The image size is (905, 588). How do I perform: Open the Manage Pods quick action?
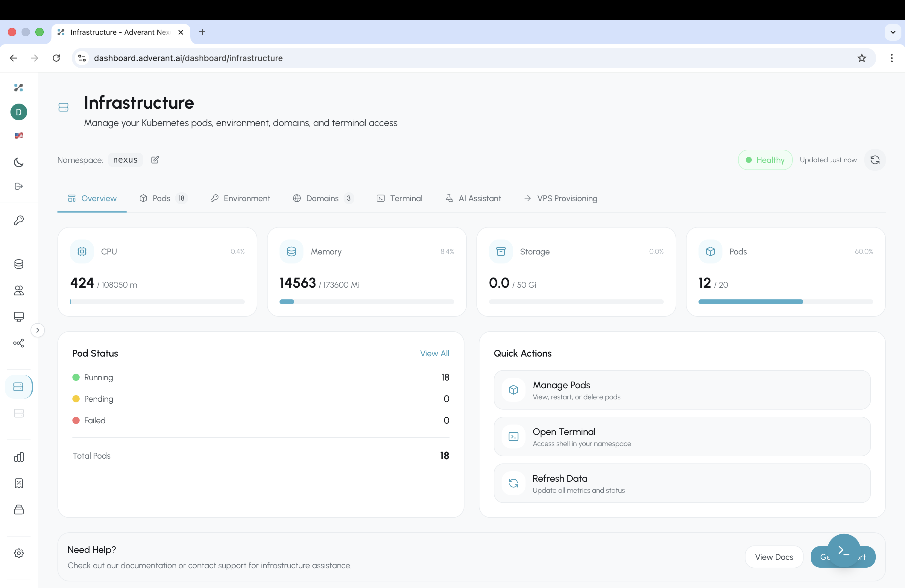[681, 390]
